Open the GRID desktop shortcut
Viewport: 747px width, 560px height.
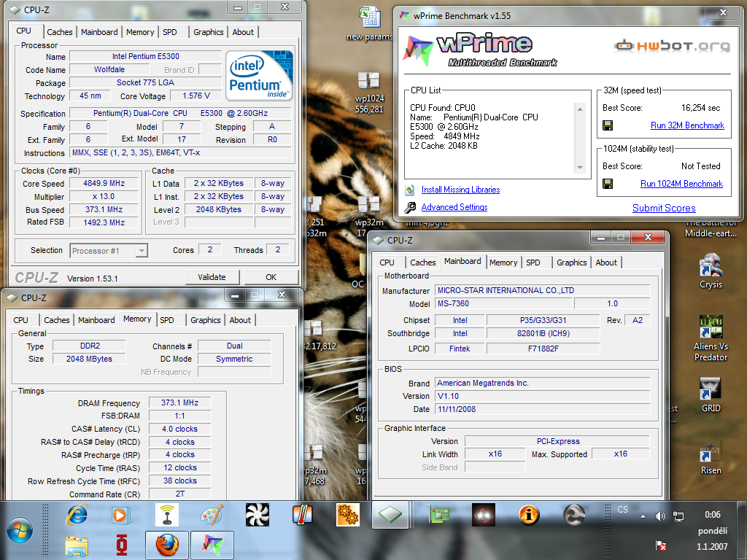[711, 395]
